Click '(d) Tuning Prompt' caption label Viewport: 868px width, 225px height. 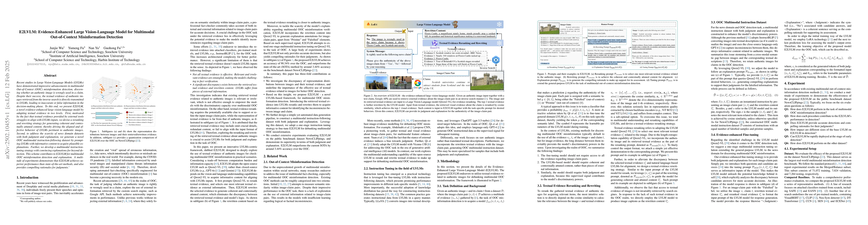pos(653,67)
